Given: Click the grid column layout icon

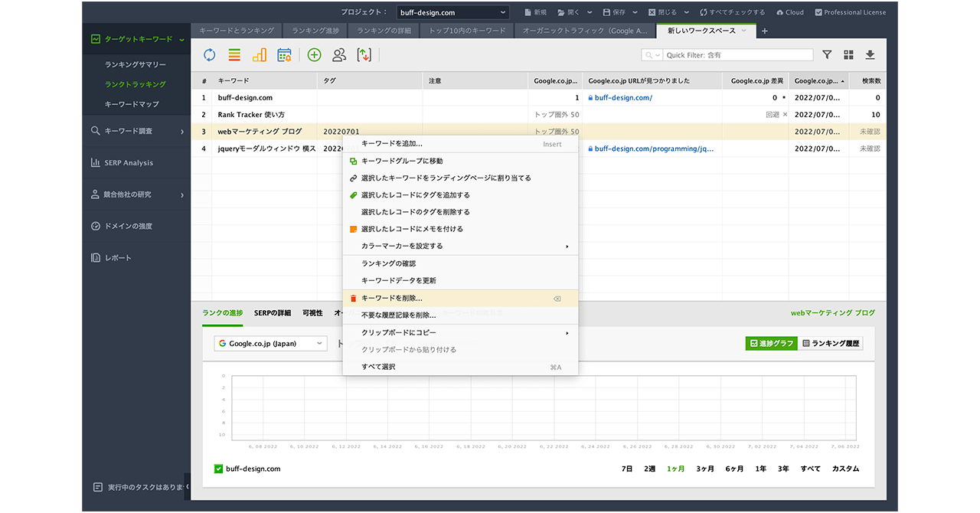Looking at the screenshot, I should tap(848, 55).
